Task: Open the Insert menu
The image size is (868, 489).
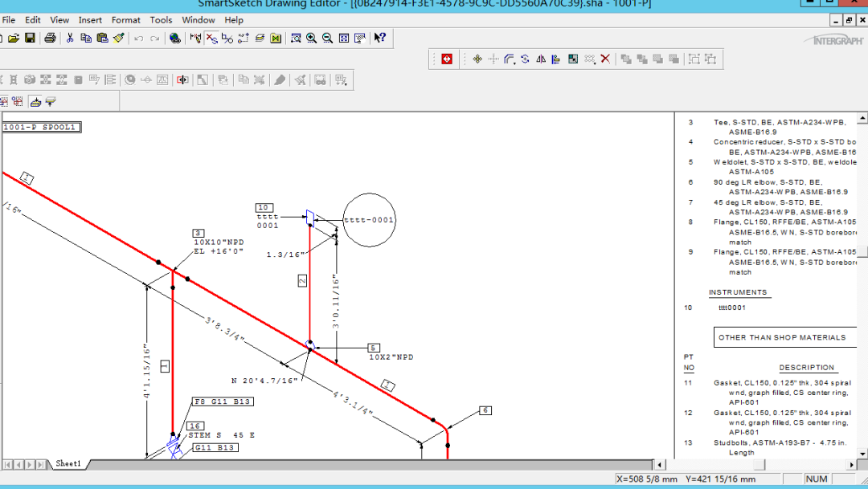Action: 90,20
